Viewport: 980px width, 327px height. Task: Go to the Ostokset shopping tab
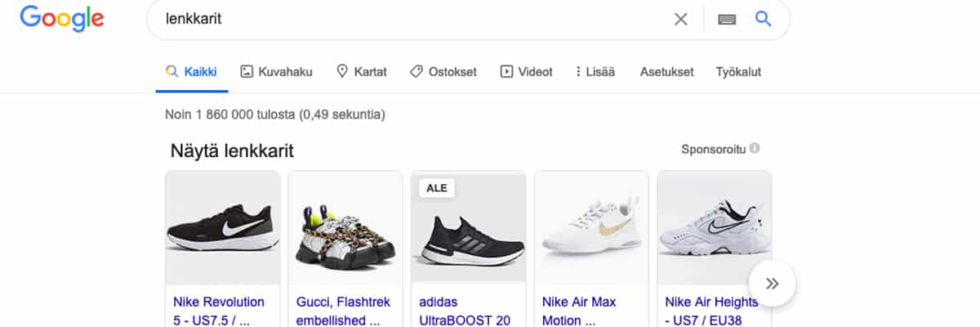[x=443, y=72]
